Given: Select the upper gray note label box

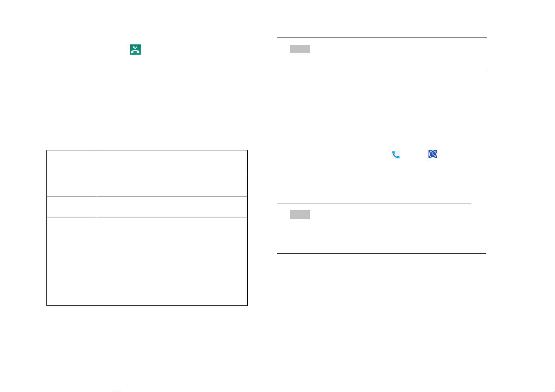Looking at the screenshot, I should [300, 49].
